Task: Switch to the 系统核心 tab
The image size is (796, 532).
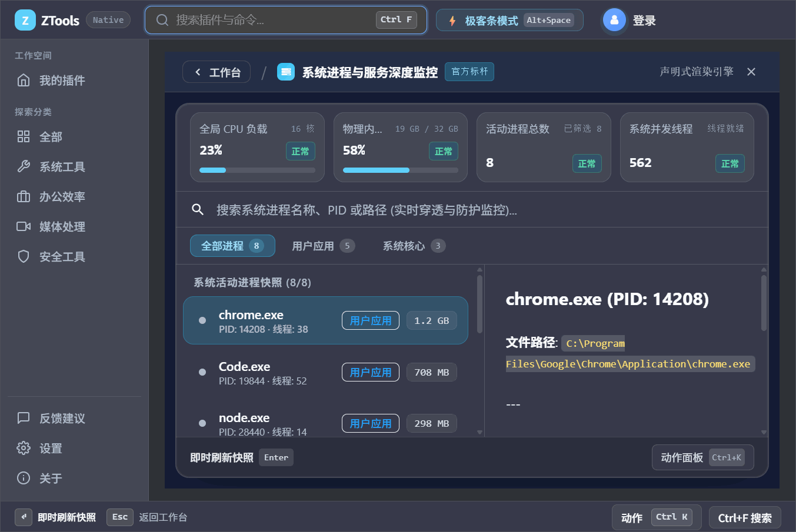Action: pyautogui.click(x=414, y=246)
